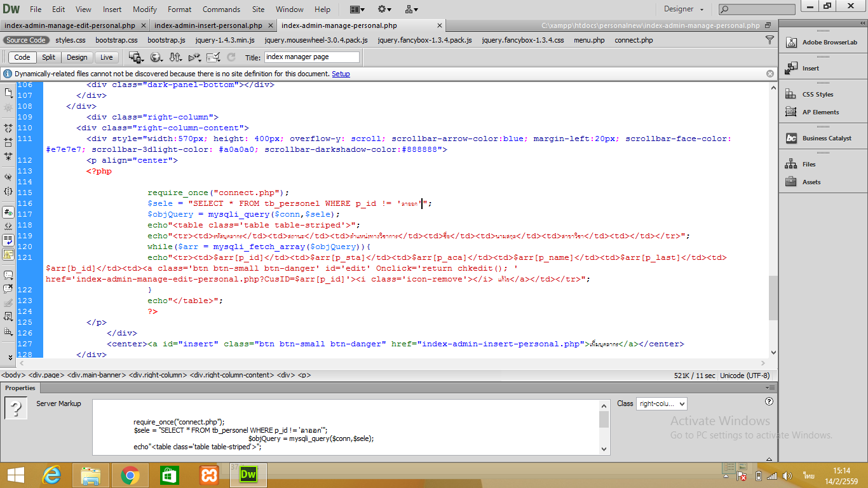Image resolution: width=868 pixels, height=488 pixels.
Task: Click the code editor vertical scrollbar
Action: pos(773,299)
